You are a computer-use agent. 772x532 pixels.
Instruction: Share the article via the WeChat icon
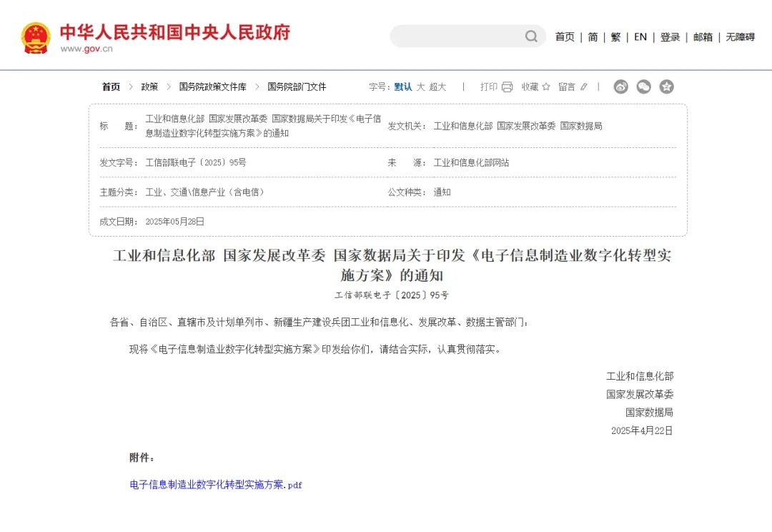[643, 87]
